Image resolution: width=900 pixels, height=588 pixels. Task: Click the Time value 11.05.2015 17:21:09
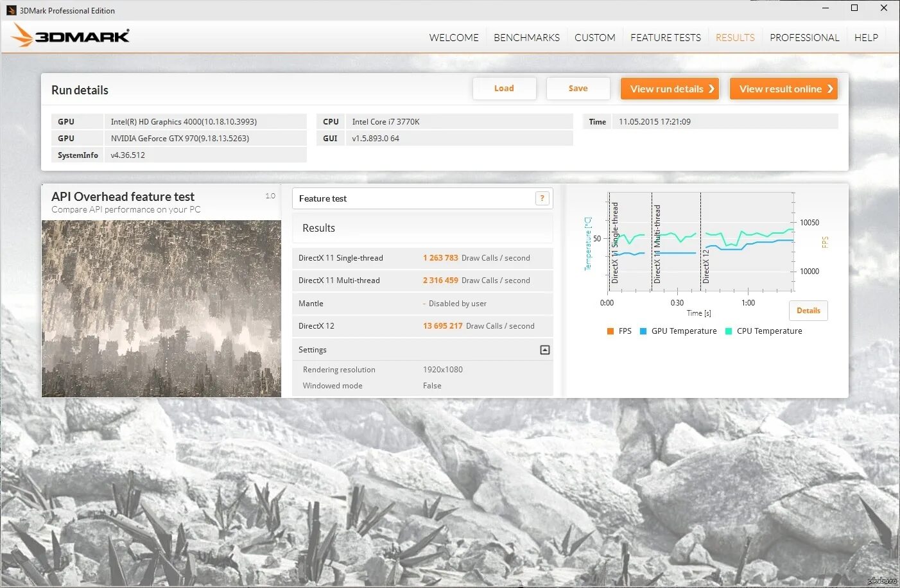pos(655,122)
